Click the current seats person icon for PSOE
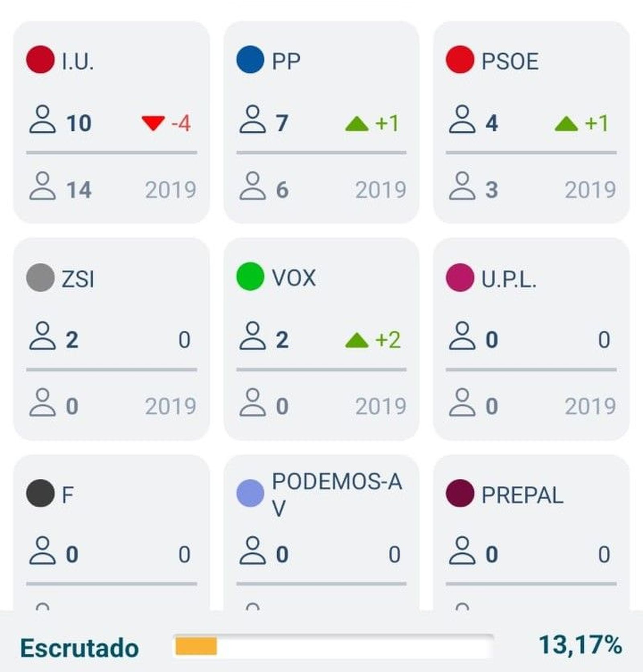 pyautogui.click(x=462, y=119)
